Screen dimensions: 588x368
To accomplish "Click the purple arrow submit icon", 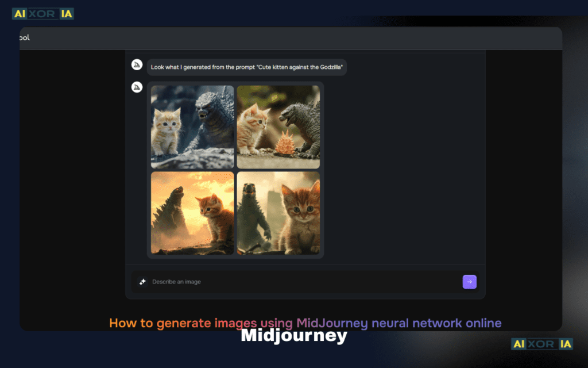I will click(469, 282).
